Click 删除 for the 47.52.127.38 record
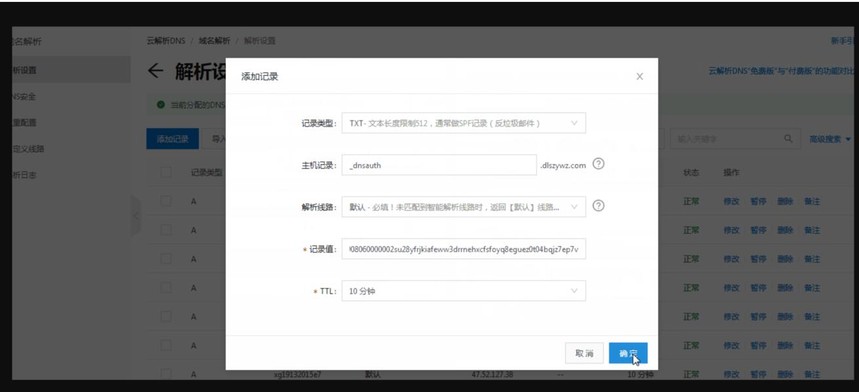859x392 pixels. point(785,374)
